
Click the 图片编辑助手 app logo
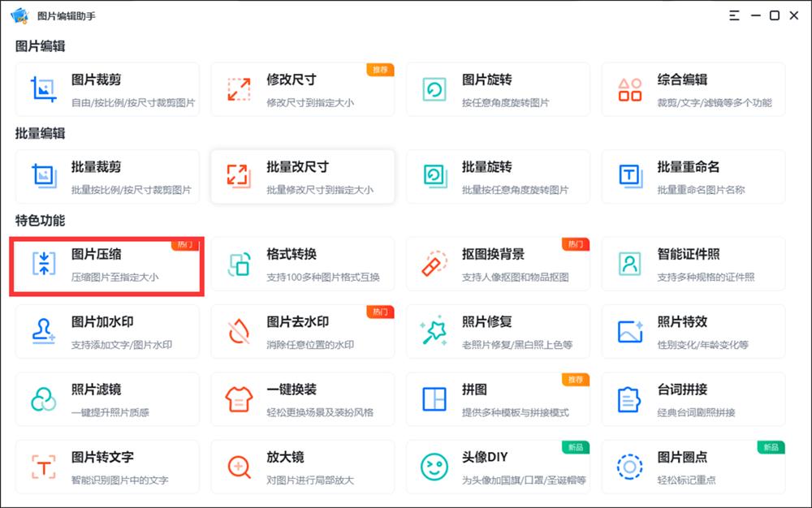click(18, 15)
